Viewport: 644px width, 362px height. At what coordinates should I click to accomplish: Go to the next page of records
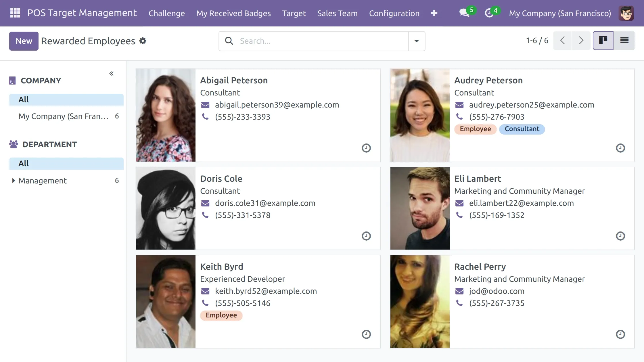pos(581,41)
